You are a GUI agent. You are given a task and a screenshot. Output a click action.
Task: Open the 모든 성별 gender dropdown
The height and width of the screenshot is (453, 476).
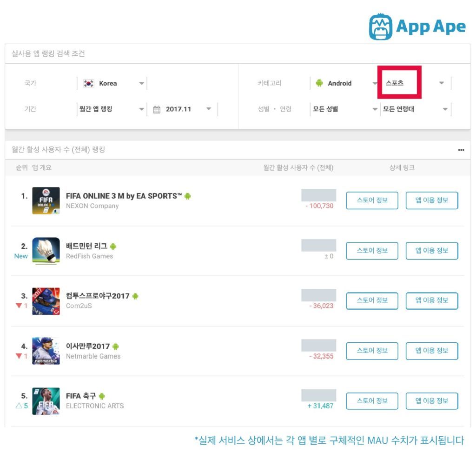(345, 109)
